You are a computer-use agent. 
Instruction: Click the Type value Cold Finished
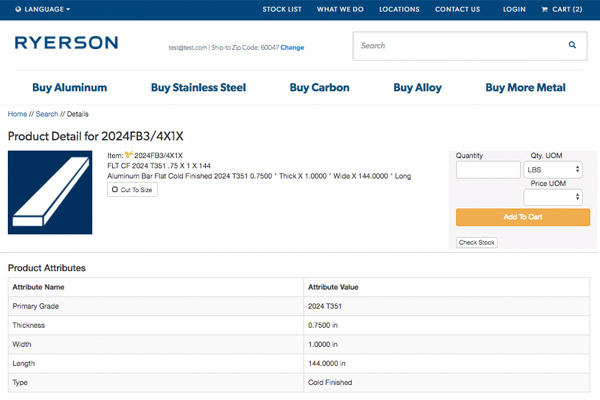pyautogui.click(x=330, y=382)
